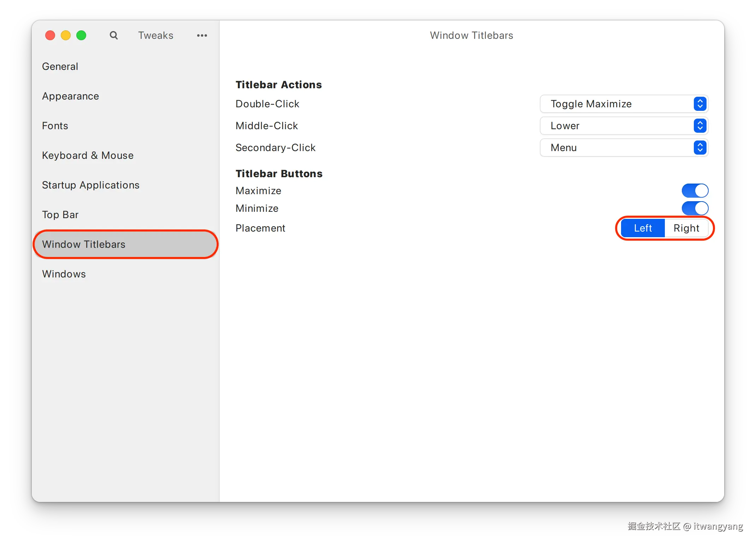Select Windows sidebar item

pos(64,274)
